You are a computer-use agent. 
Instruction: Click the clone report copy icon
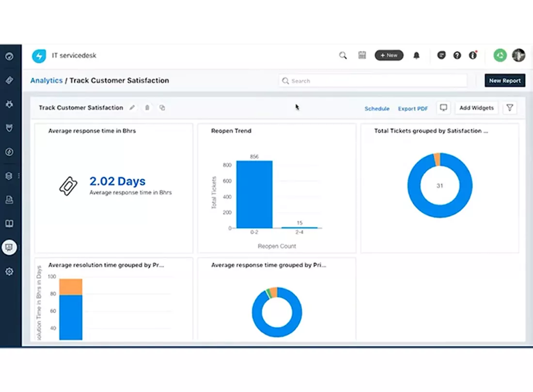click(x=162, y=107)
